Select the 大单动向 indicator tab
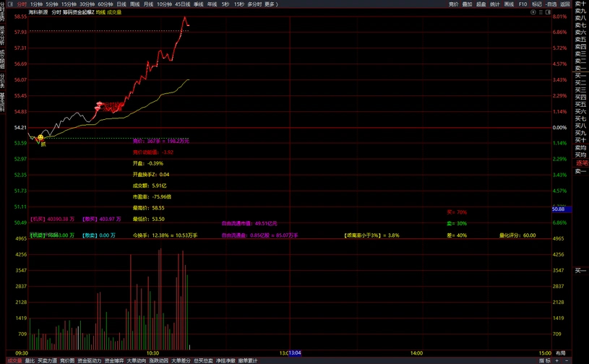The width and height of the screenshot is (589, 364). coord(136,360)
